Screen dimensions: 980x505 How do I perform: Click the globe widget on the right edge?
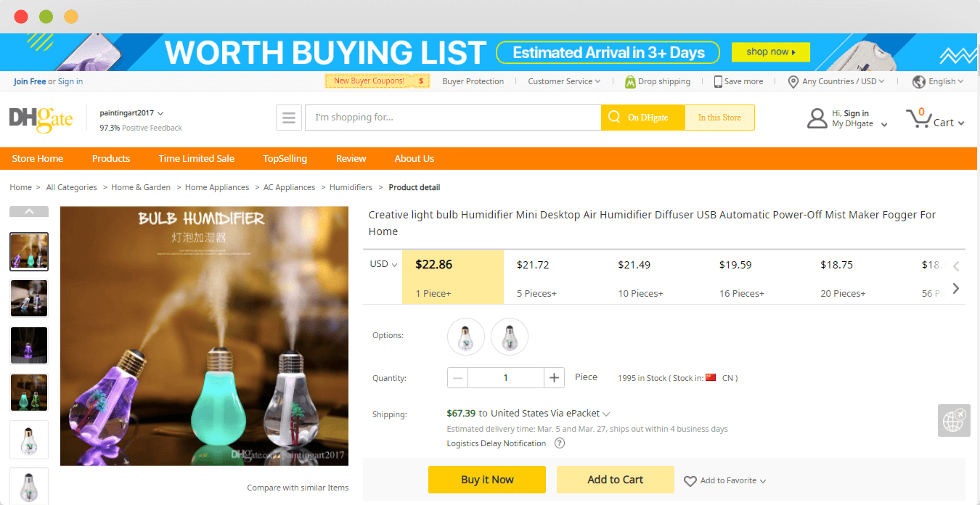(x=953, y=420)
